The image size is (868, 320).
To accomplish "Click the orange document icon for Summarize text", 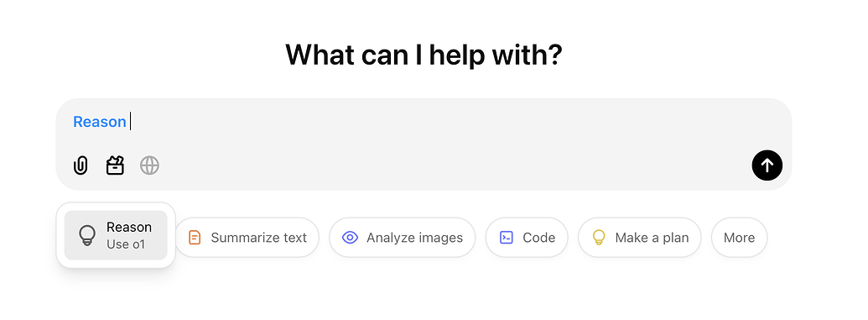I will 195,238.
